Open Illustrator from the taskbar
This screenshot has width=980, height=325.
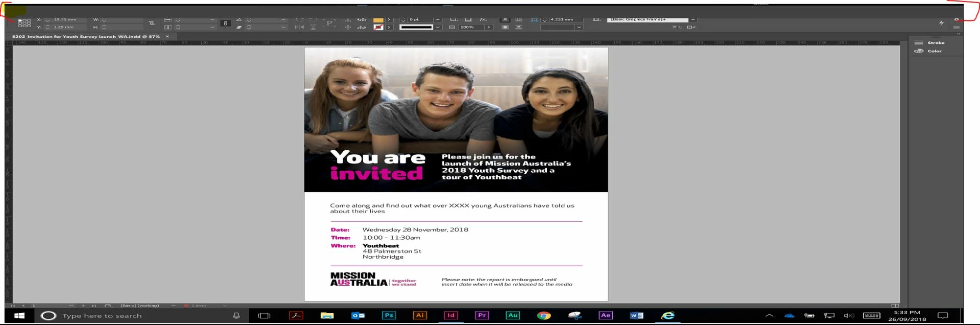pos(419,315)
